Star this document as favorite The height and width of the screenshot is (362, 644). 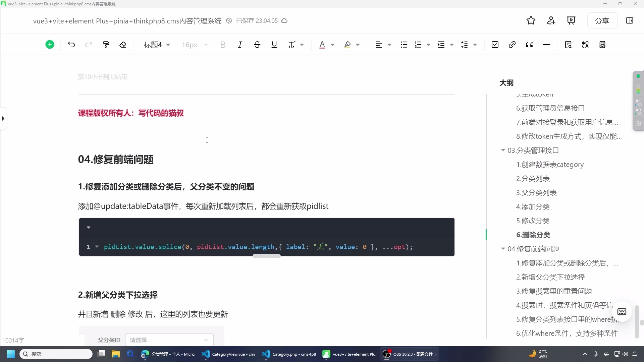pos(531,21)
